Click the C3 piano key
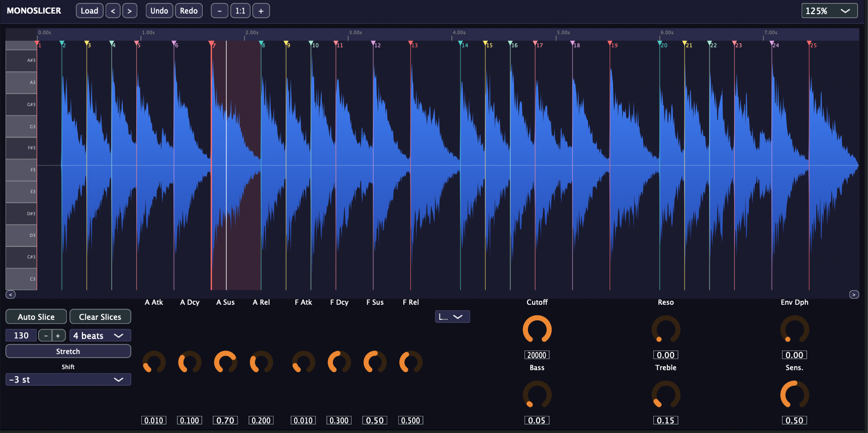The image size is (868, 433). pyautogui.click(x=21, y=279)
